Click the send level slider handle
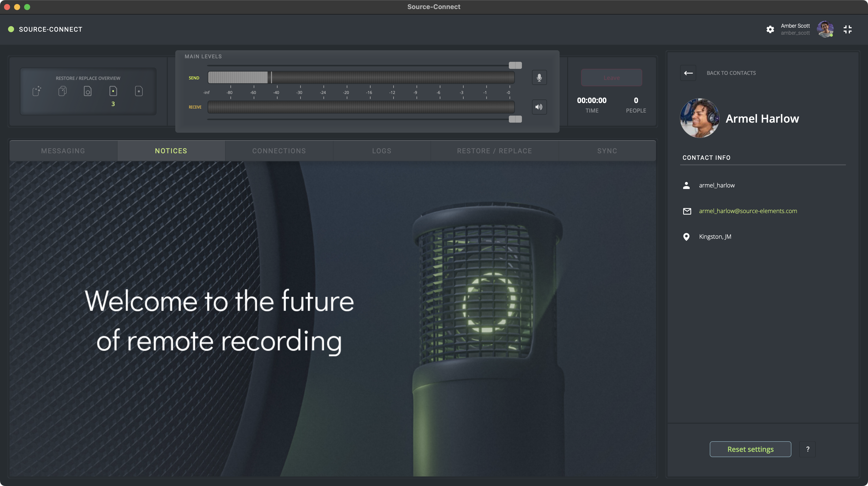The width and height of the screenshot is (868, 486). coord(515,65)
